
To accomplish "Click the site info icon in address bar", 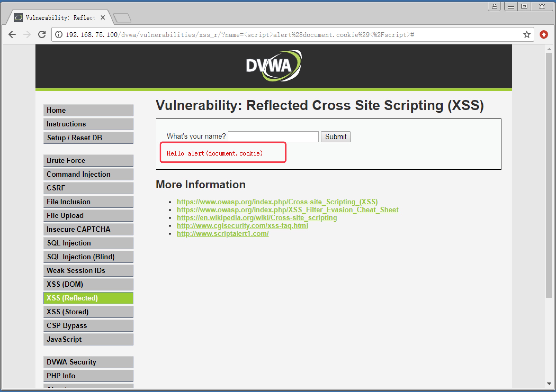I will 59,35.
